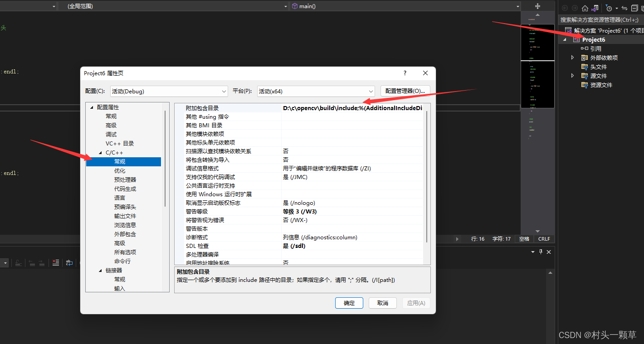Collapse the C/C++ tree node
The image size is (644, 344).
pos(100,153)
